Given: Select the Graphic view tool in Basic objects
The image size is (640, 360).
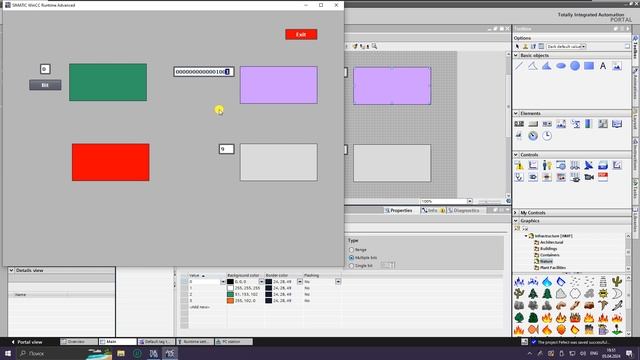Looking at the screenshot, I should coord(617,66).
